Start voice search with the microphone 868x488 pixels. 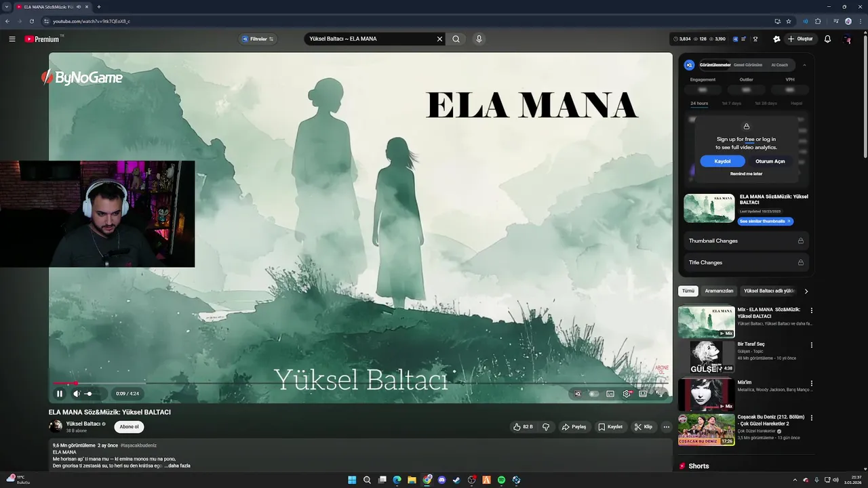479,39
